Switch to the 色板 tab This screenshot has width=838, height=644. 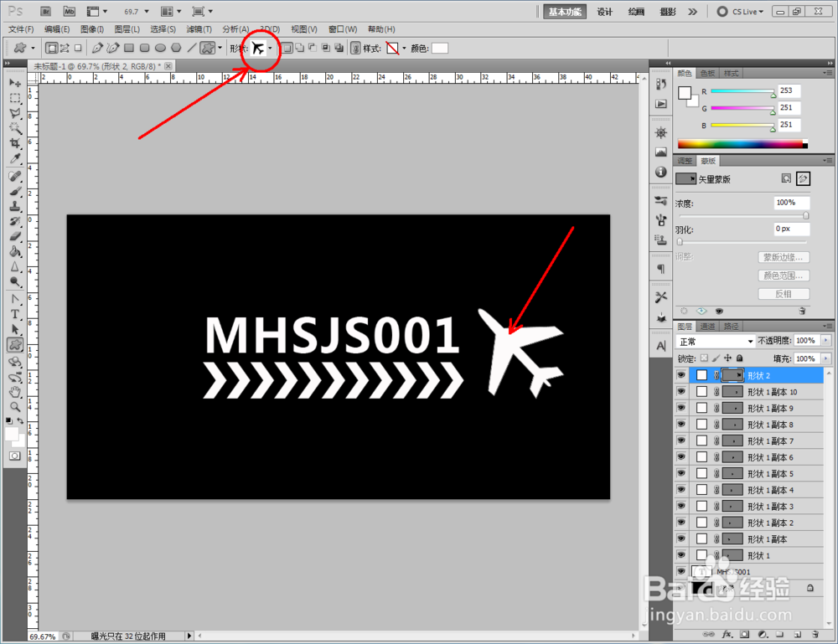pos(707,73)
